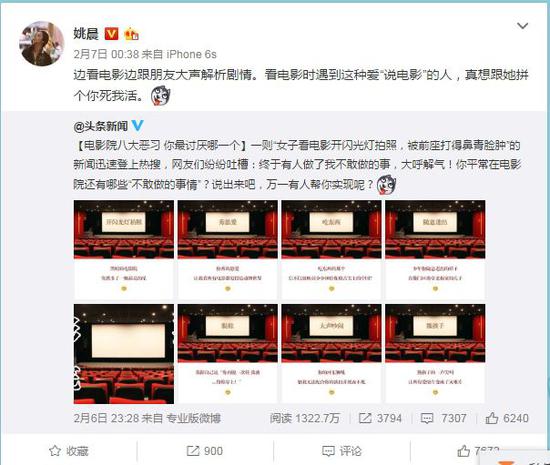Viewport: 550px width, 465px height.
Task: Open 姚晨 username link
Action: 86,34
